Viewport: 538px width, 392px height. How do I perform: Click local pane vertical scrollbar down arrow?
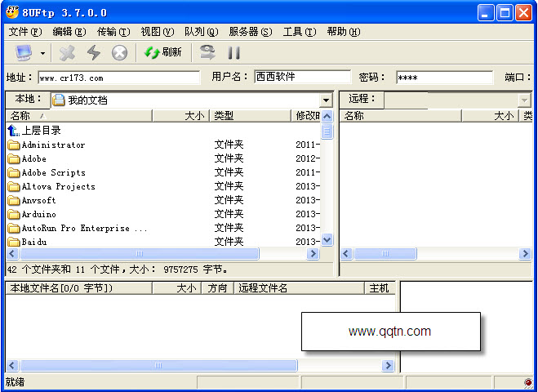[327, 239]
